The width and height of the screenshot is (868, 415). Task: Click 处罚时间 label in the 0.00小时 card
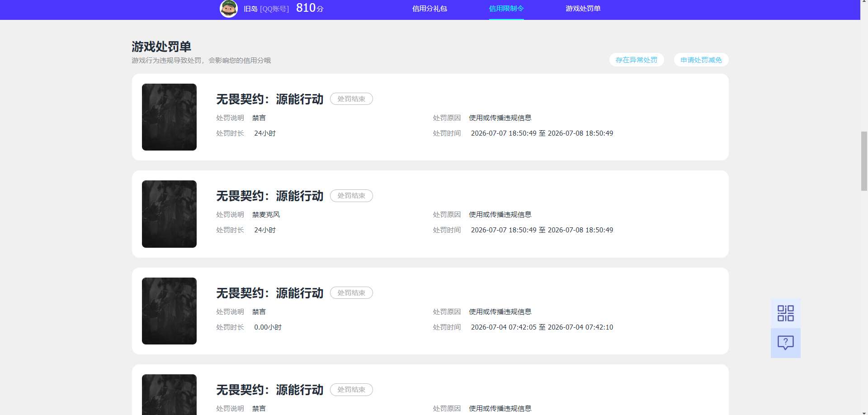447,327
